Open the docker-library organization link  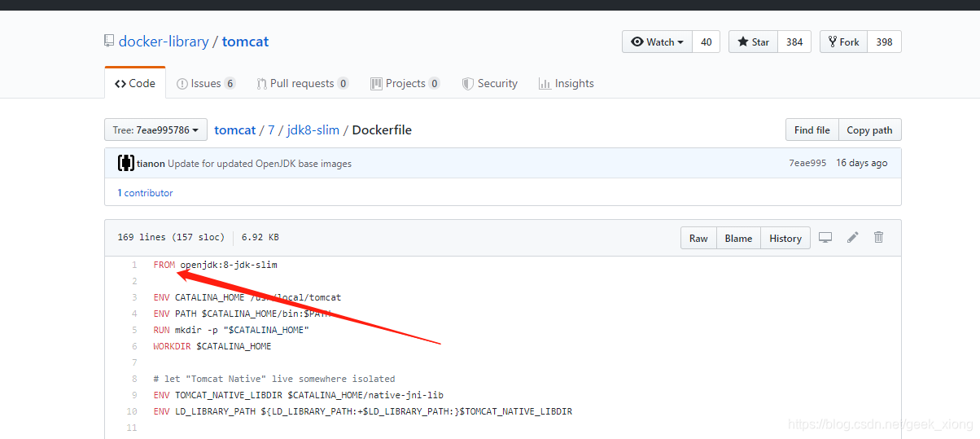164,42
